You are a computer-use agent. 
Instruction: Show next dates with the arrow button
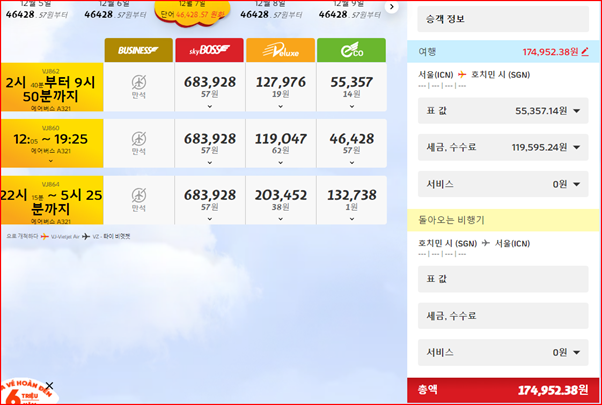click(392, 7)
